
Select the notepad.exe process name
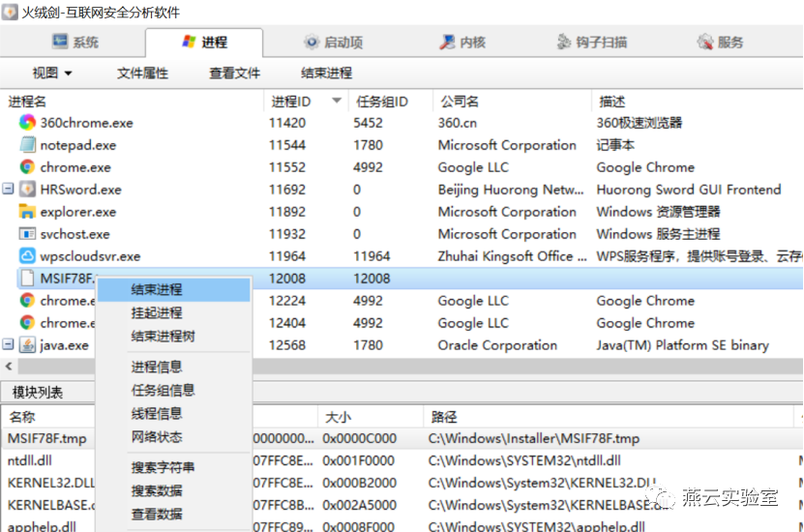pos(78,145)
